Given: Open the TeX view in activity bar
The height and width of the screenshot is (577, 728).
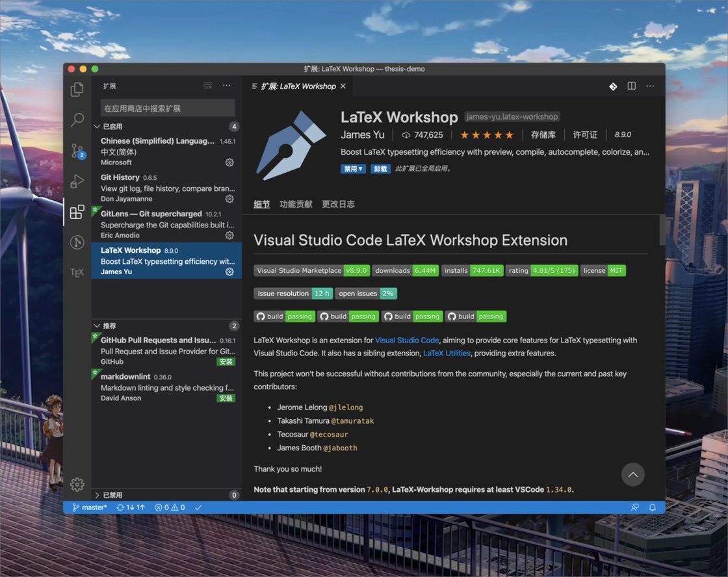Looking at the screenshot, I should pyautogui.click(x=77, y=272).
